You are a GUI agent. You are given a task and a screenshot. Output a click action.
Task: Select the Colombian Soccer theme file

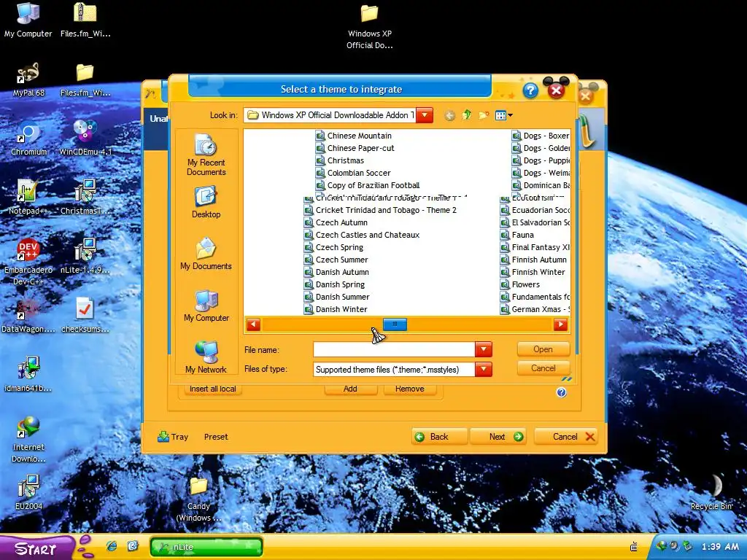353,173
